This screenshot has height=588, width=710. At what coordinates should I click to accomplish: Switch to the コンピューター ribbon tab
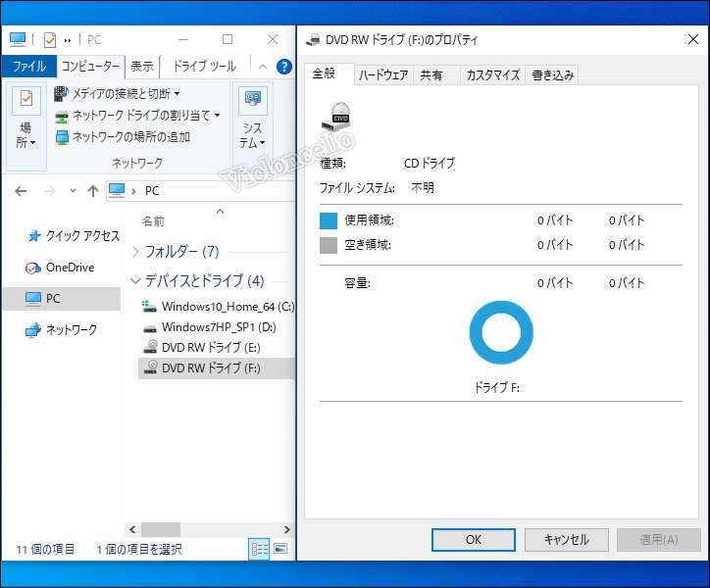pos(90,67)
